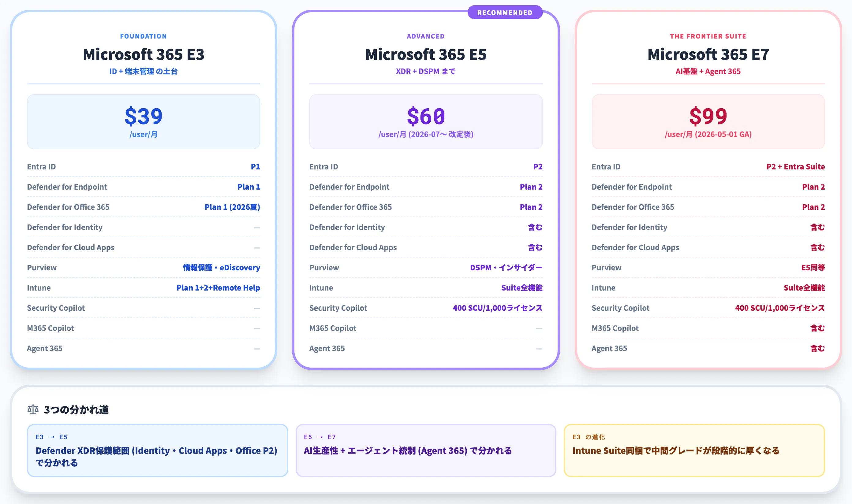Click 'XDR + DSPM まで' subtitle
This screenshot has height=504, width=852.
(426, 71)
